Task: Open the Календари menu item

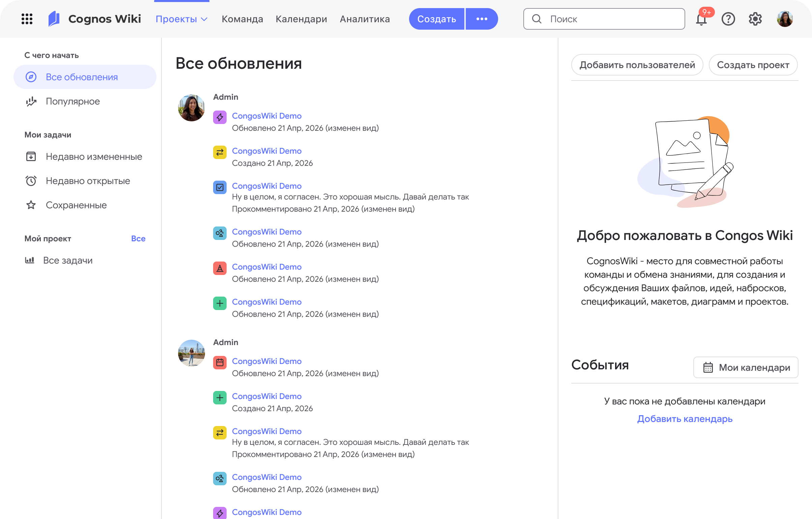Action: coord(301,19)
